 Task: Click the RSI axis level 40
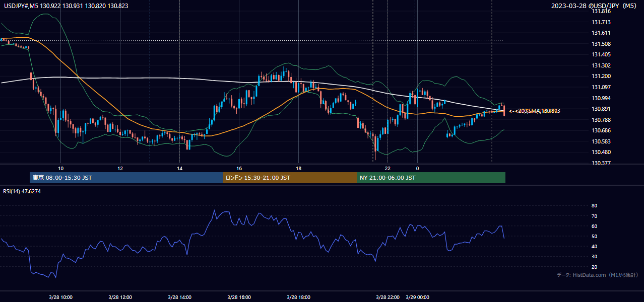pyautogui.click(x=594, y=246)
